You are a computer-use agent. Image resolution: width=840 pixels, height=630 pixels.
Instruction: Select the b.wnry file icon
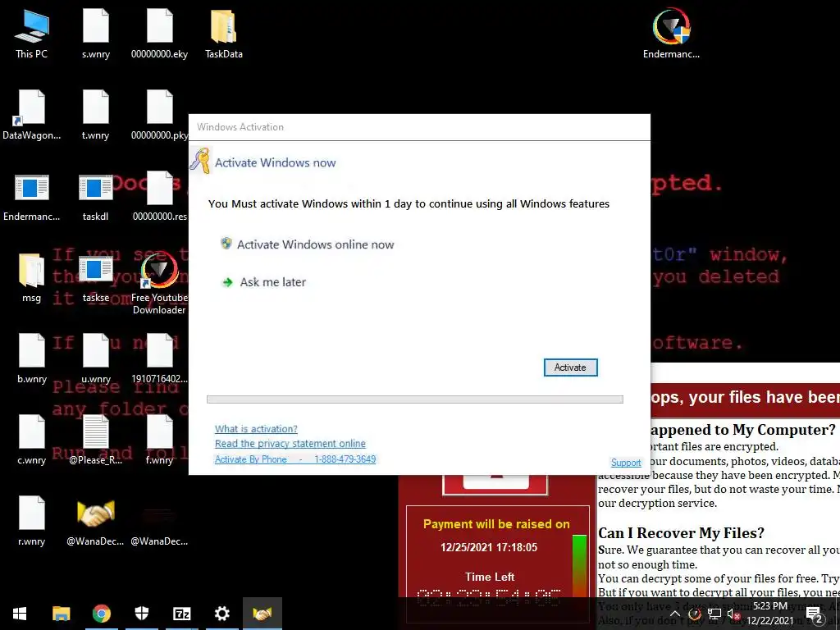(31, 359)
